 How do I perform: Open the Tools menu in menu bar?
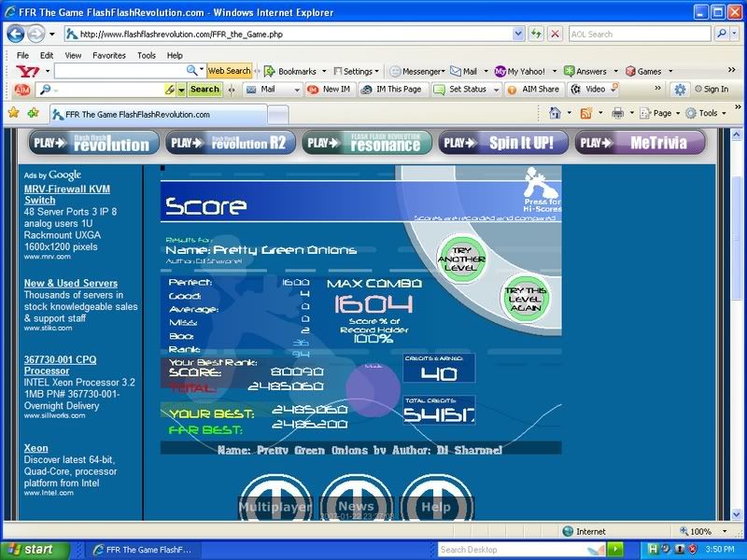pyautogui.click(x=147, y=55)
